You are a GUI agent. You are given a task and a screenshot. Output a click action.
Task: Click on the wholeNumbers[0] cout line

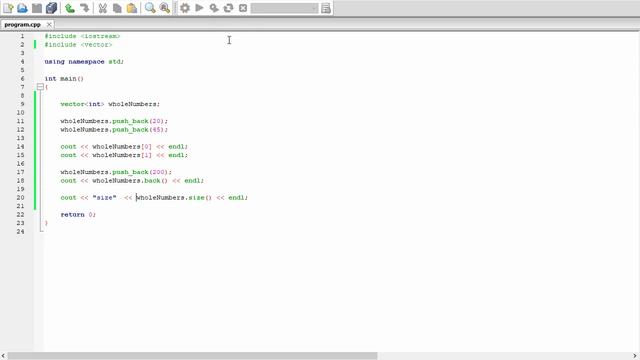(124, 147)
